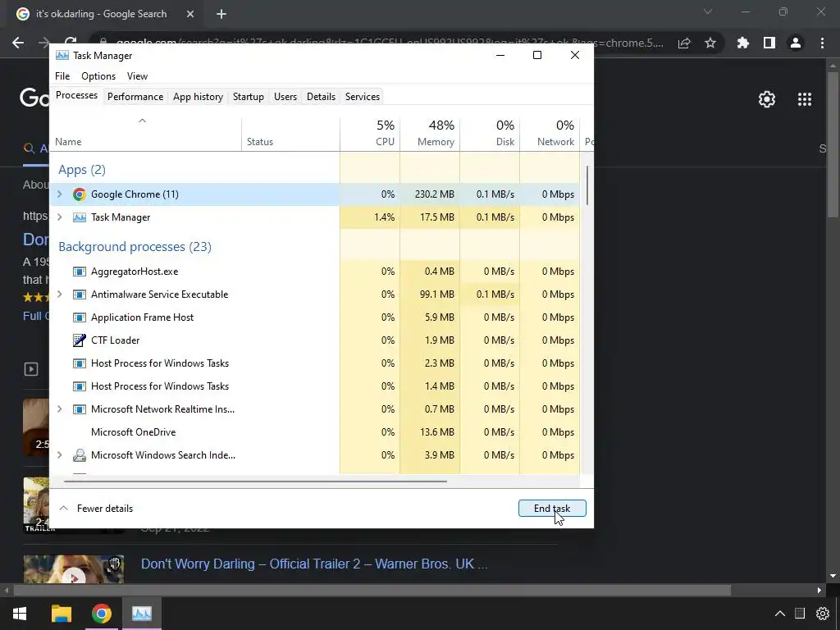Collapse to Fewer details view
The width and height of the screenshot is (840, 630).
(96, 509)
